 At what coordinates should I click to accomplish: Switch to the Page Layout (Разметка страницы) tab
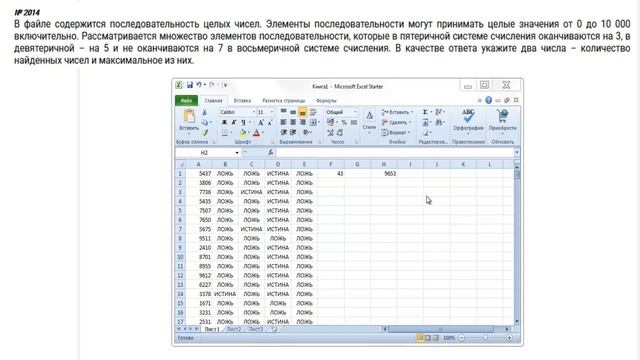tap(284, 100)
